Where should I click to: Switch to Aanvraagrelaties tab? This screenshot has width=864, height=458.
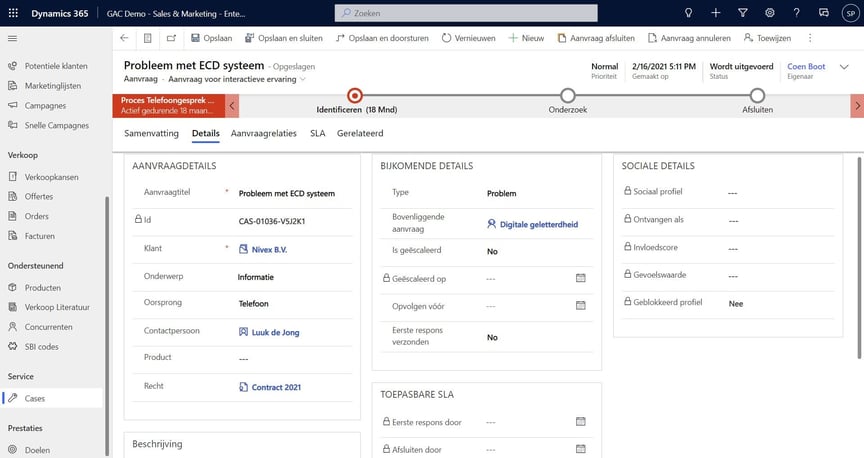click(x=263, y=133)
